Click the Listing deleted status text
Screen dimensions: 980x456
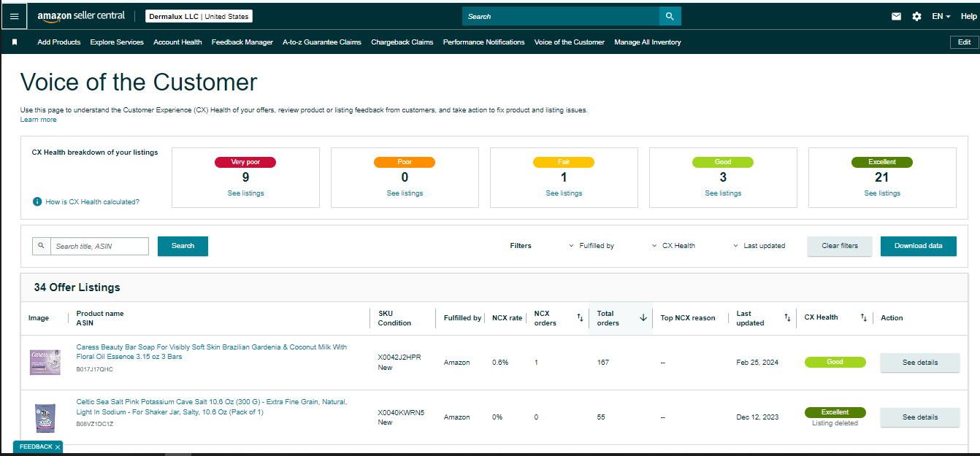pyautogui.click(x=835, y=423)
